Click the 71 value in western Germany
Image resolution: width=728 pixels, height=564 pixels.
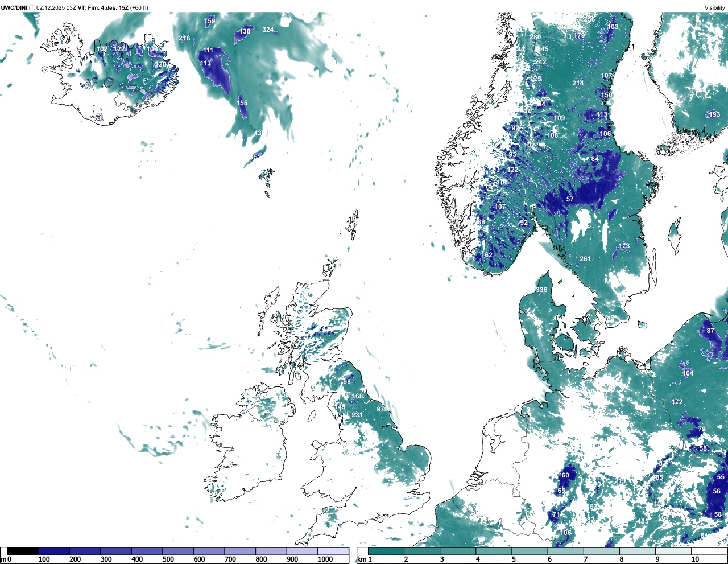(x=557, y=514)
